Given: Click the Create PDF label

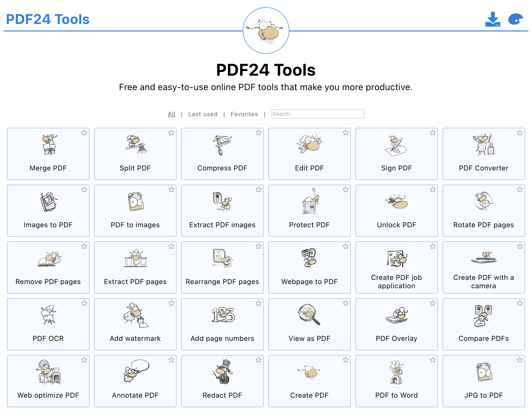Looking at the screenshot, I should pyautogui.click(x=309, y=395).
